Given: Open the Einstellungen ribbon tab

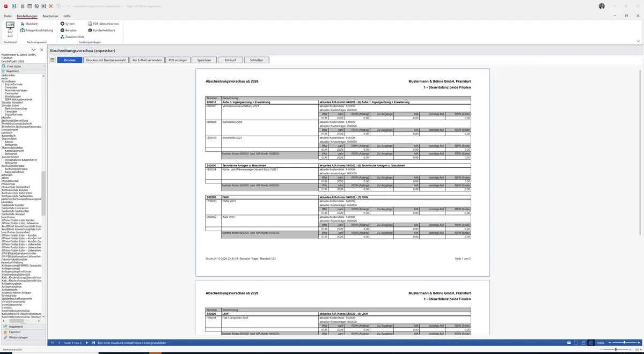Looking at the screenshot, I should pyautogui.click(x=27, y=16).
